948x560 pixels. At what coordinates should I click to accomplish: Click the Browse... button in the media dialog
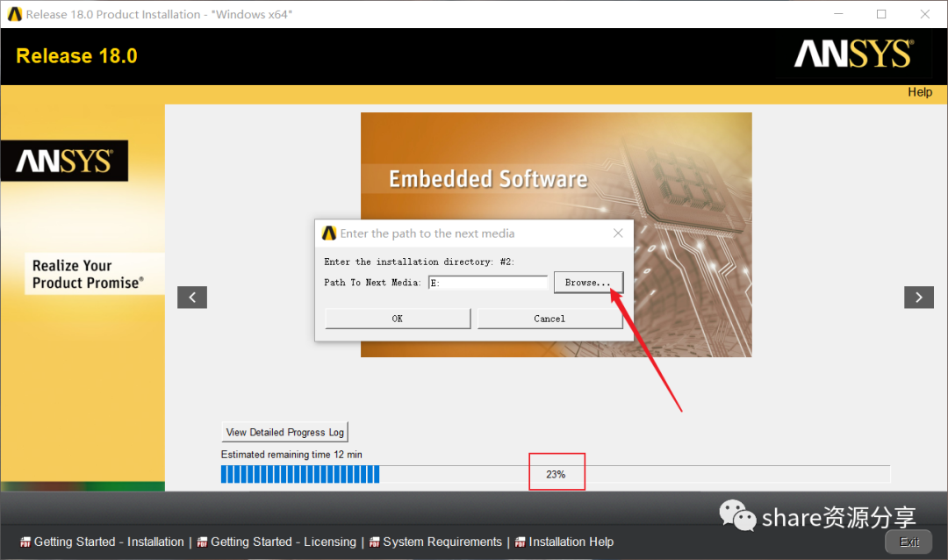tap(587, 283)
